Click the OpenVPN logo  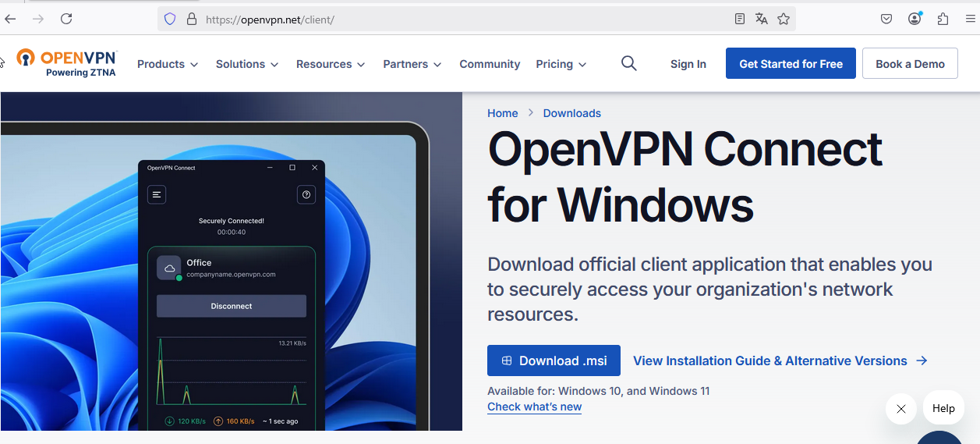(x=67, y=63)
